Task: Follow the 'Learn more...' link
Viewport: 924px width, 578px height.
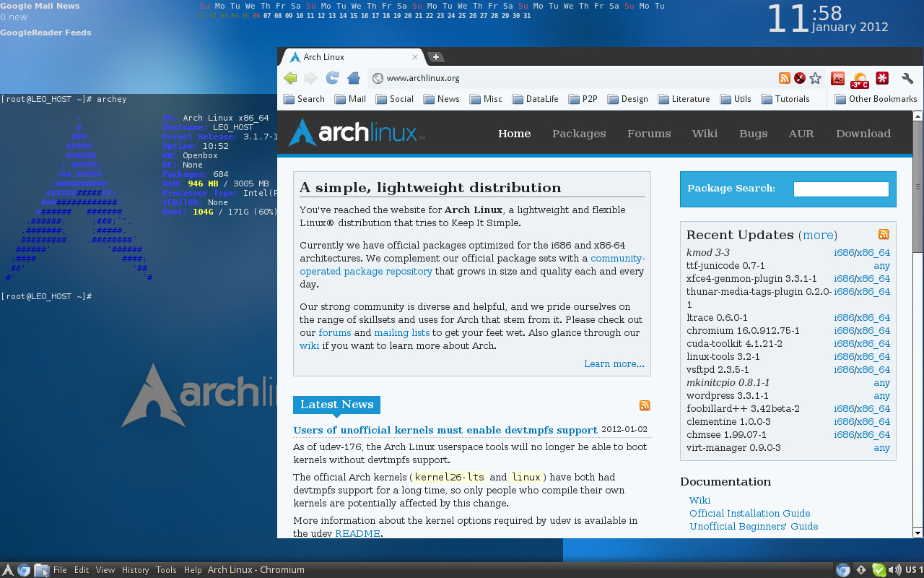Action: click(x=614, y=364)
